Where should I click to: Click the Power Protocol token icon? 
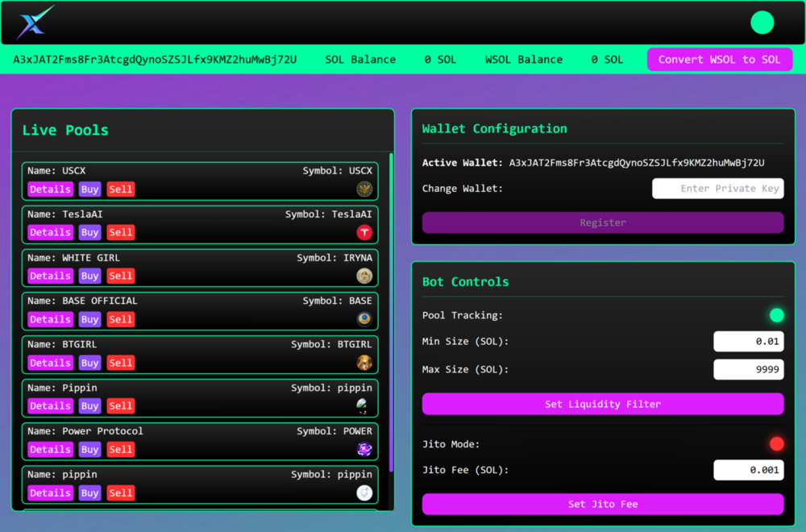(x=365, y=448)
